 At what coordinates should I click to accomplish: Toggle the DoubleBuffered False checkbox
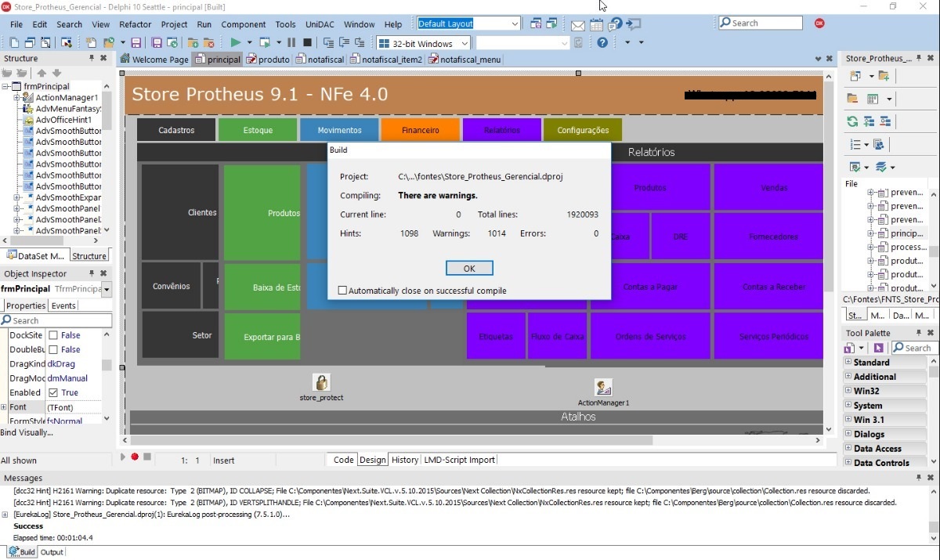[53, 349]
